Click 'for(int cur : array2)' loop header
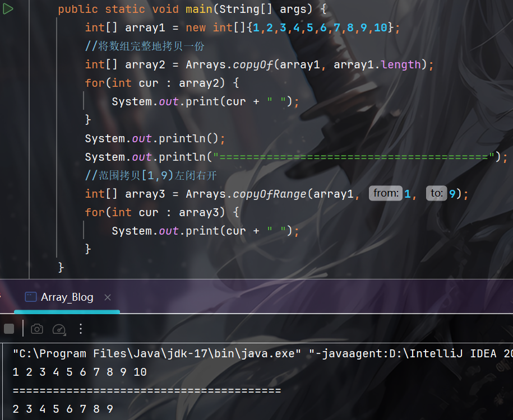Screen dimensions: 513x420 tap(162, 83)
